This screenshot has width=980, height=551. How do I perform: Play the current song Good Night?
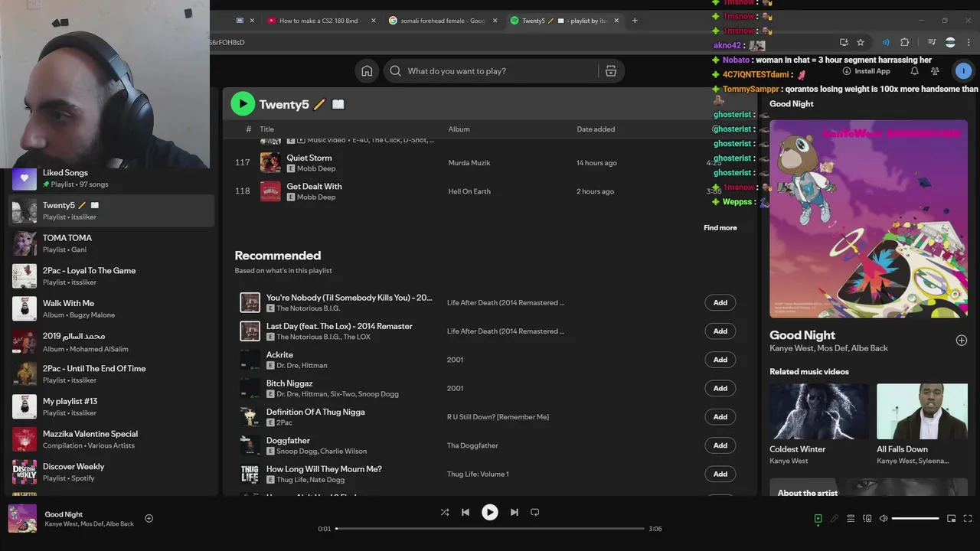pyautogui.click(x=489, y=512)
